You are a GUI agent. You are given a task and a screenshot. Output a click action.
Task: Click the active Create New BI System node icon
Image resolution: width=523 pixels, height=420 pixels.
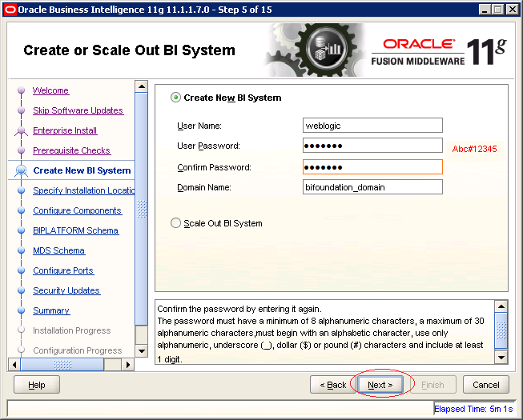tap(21, 170)
